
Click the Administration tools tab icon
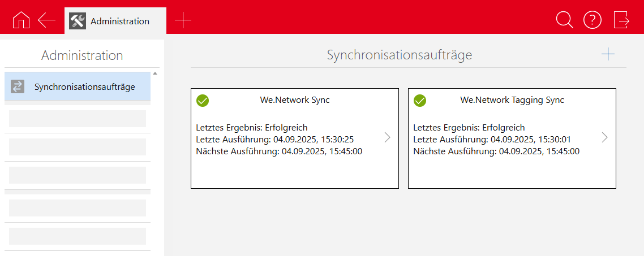pyautogui.click(x=78, y=21)
